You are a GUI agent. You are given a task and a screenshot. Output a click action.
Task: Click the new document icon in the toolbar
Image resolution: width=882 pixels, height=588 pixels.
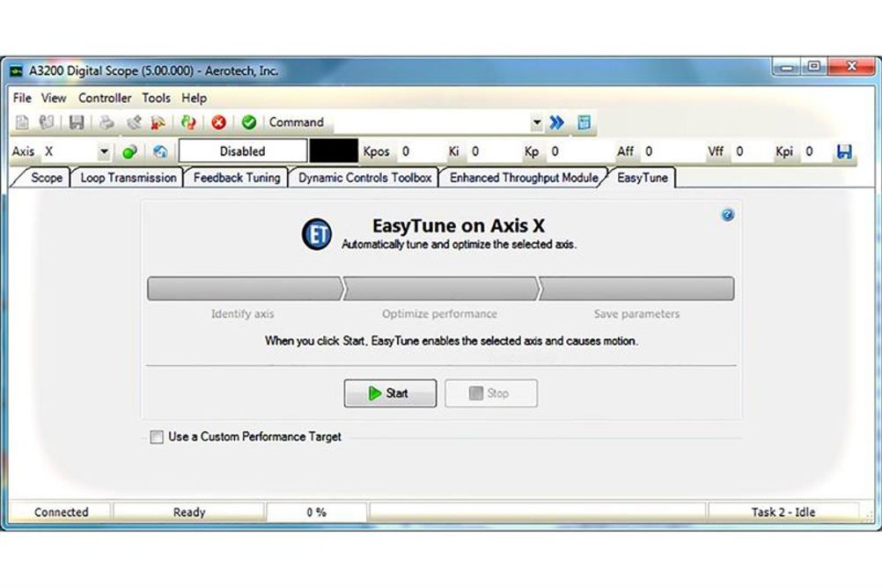22,122
